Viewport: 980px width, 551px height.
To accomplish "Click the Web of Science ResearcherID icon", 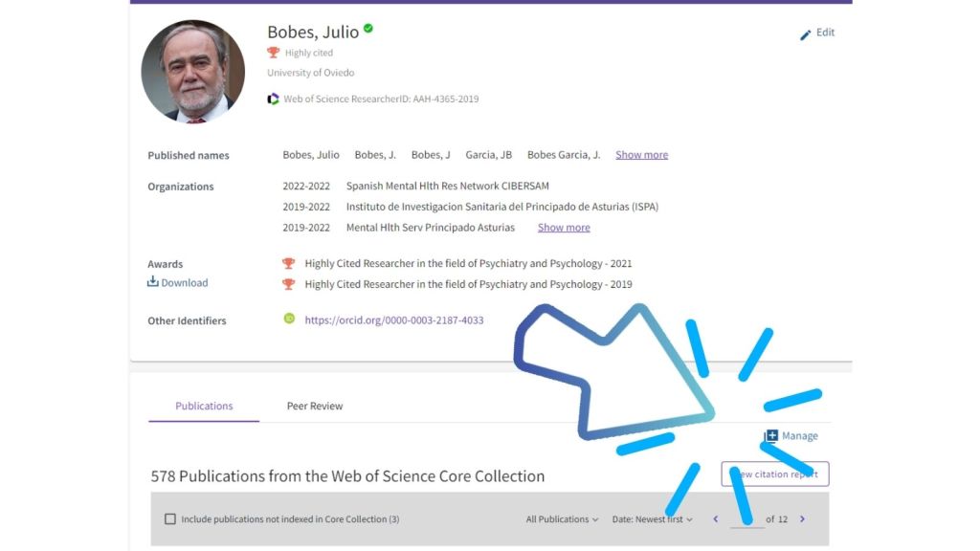I will pos(274,99).
